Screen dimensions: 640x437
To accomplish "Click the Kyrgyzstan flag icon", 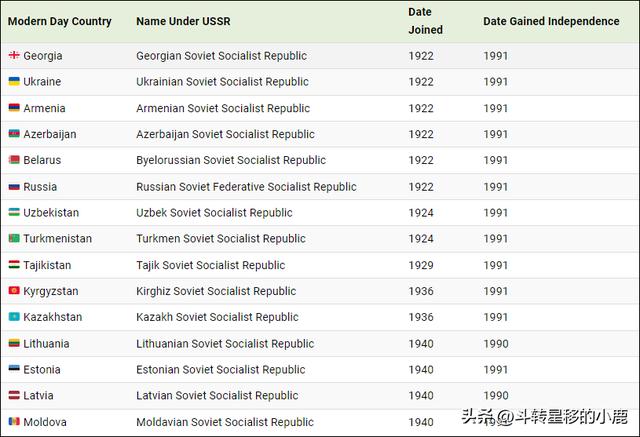I will pyautogui.click(x=14, y=291).
